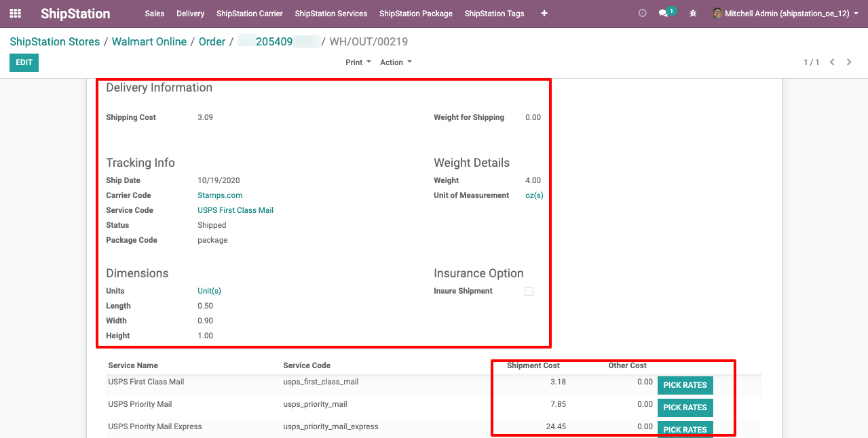Image resolution: width=868 pixels, height=438 pixels.
Task: Open the ShipStation Carrier menu
Action: (x=250, y=14)
